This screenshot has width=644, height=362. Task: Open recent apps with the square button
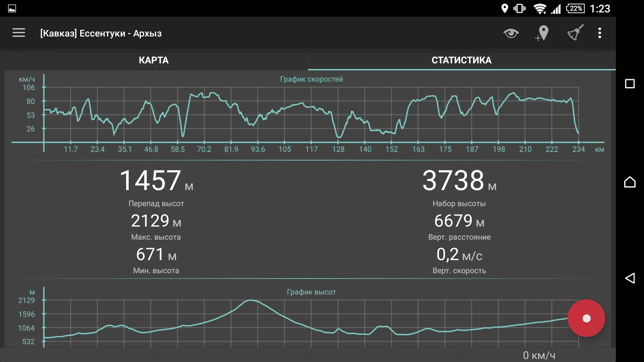point(630,84)
